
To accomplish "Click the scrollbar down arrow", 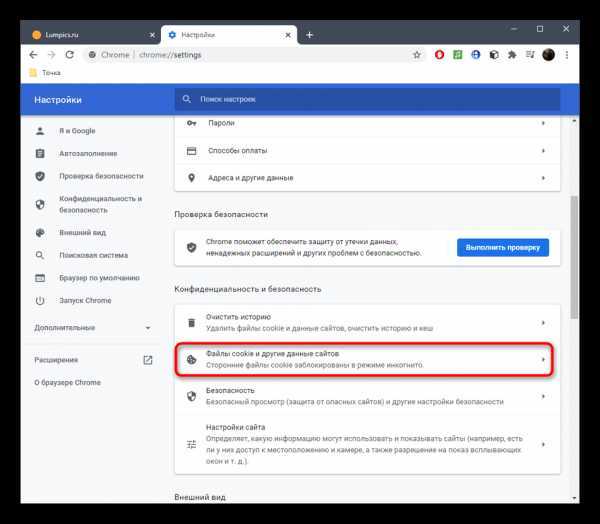I will click(x=574, y=498).
